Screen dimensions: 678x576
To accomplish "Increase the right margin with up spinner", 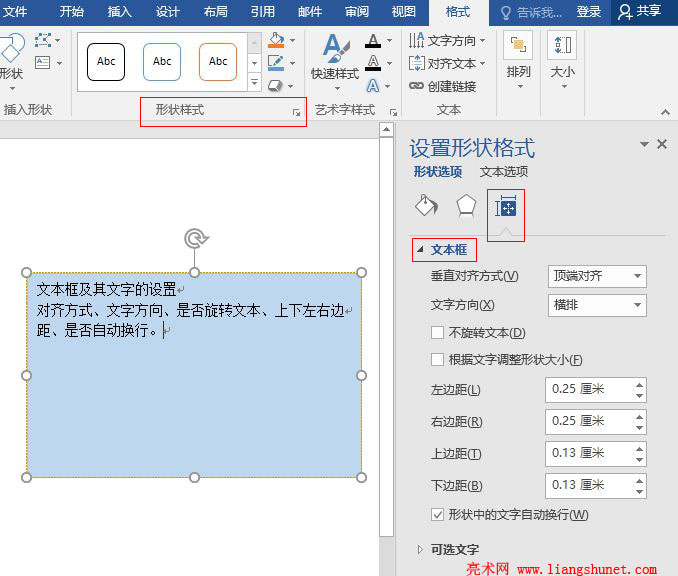I will 640,416.
